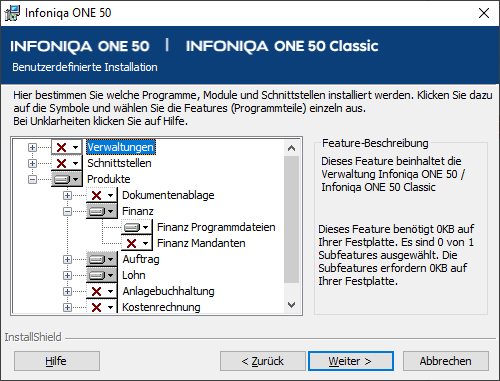Expand the Lohn tree node

67,275
